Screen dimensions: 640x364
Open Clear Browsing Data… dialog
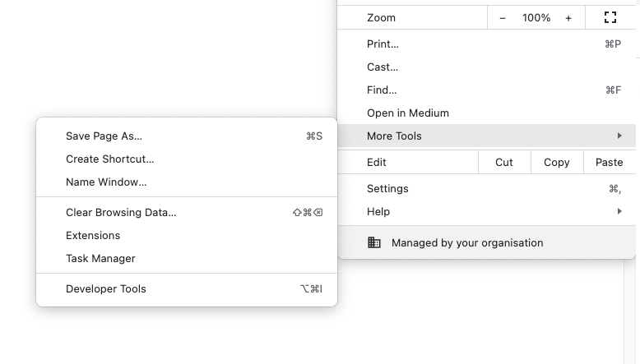pos(187,212)
